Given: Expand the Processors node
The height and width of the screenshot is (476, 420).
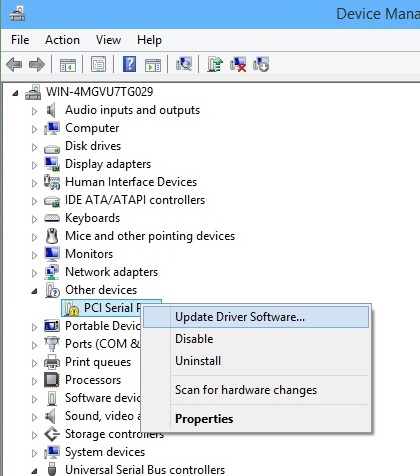Looking at the screenshot, I should click(x=34, y=381).
